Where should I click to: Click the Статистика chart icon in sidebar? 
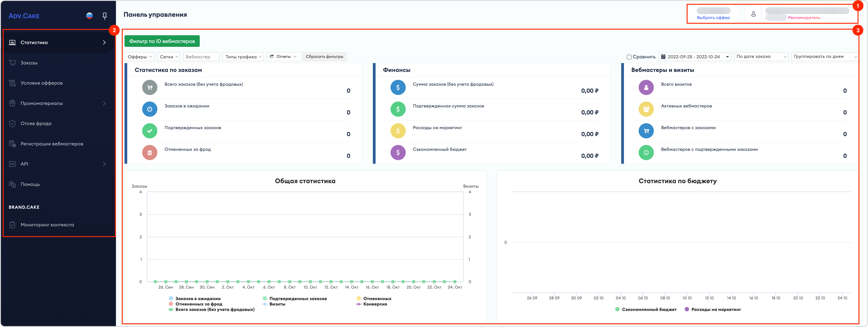[12, 42]
